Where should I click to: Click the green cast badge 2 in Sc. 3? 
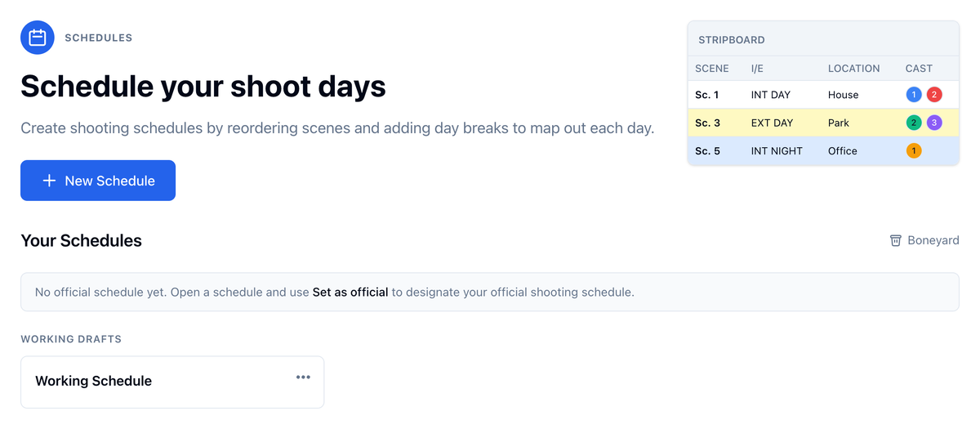tap(914, 123)
